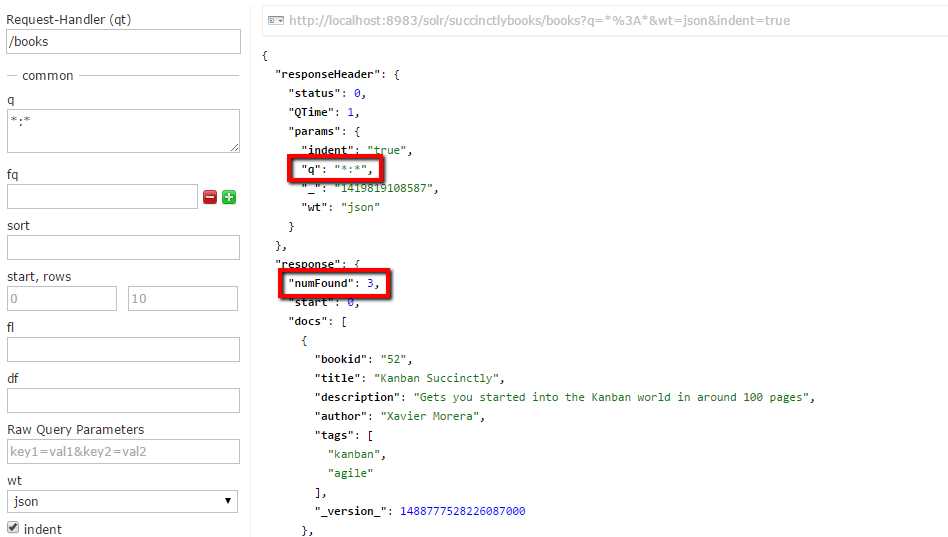This screenshot has height=537, width=948.
Task: Click the "docs" array line
Action: (x=317, y=321)
